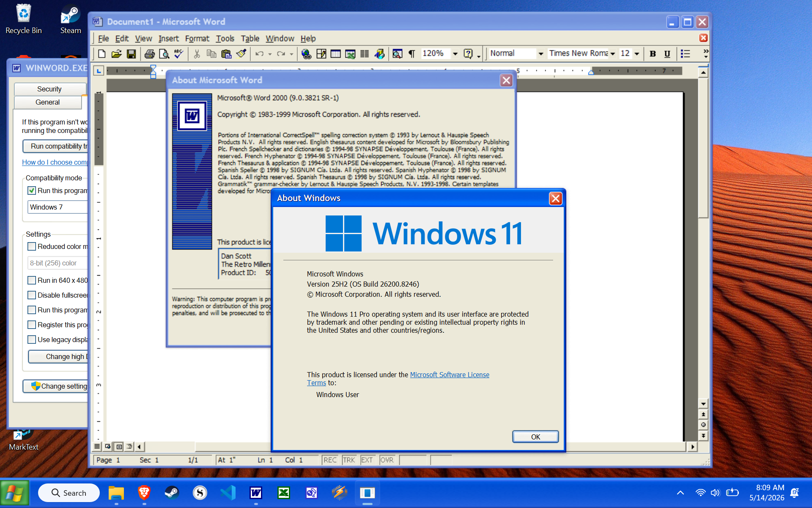Apply bold formatting
Viewport: 812px width, 508px height.
coord(653,54)
